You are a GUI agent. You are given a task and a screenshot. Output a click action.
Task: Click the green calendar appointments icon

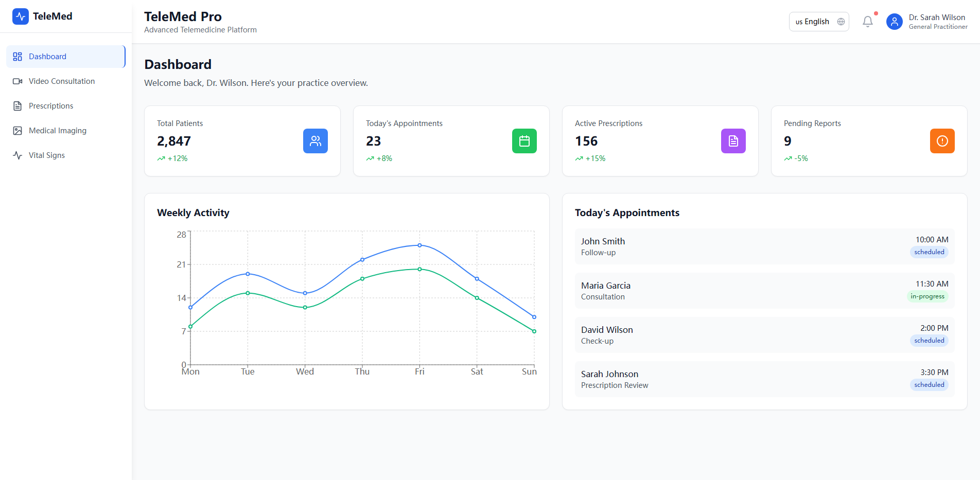click(524, 141)
